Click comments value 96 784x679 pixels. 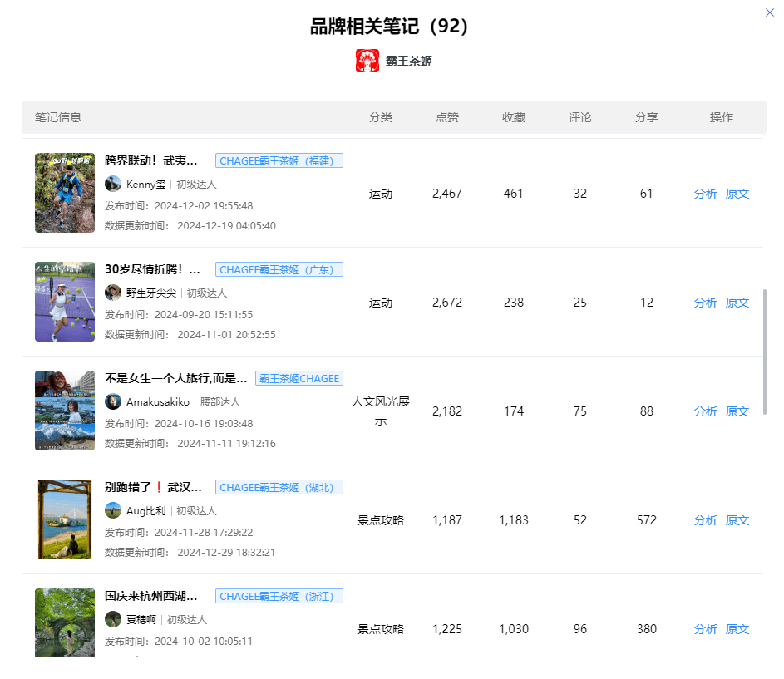pyautogui.click(x=580, y=629)
